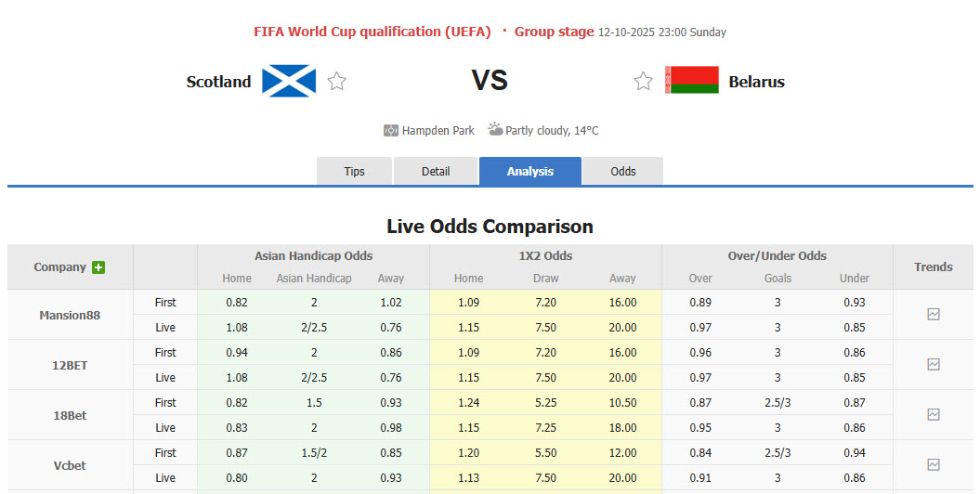This screenshot has width=980, height=494.
Task: Click the Hampden Park stadium icon
Action: tap(391, 131)
